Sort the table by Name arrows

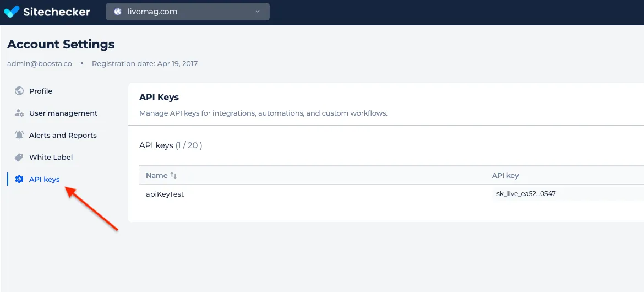pos(173,176)
